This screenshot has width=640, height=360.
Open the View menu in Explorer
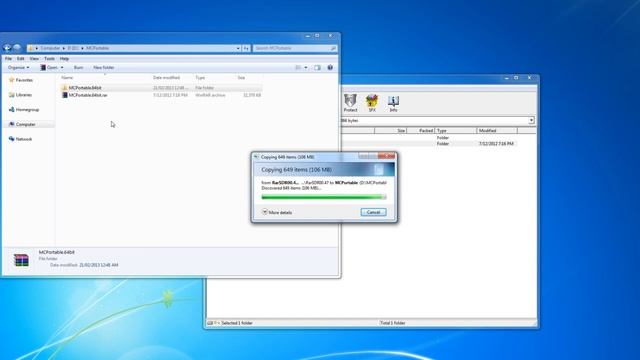34,59
